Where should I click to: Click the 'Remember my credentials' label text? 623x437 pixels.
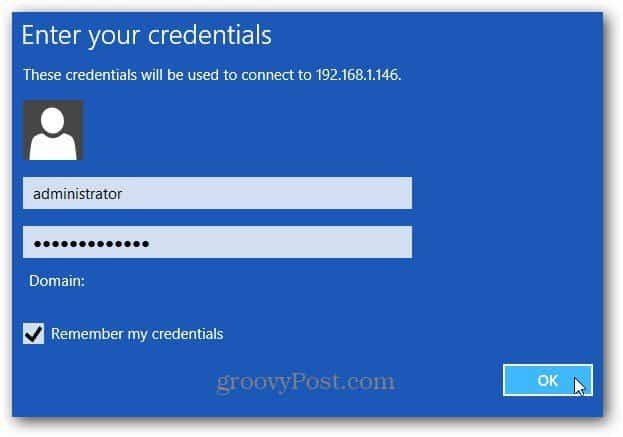click(x=137, y=334)
